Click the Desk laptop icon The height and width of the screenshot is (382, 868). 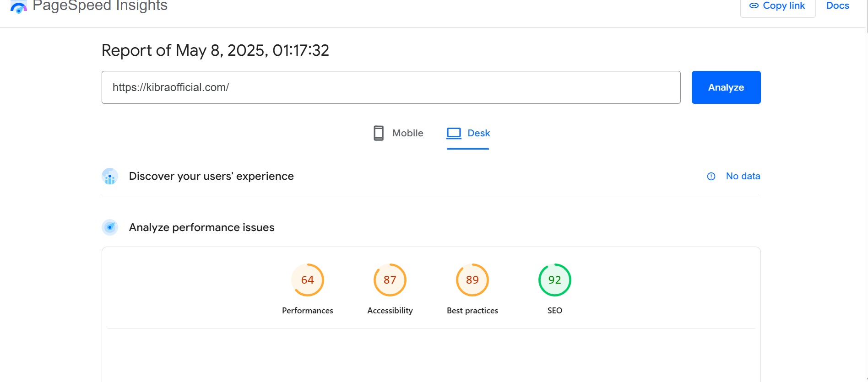coord(454,133)
